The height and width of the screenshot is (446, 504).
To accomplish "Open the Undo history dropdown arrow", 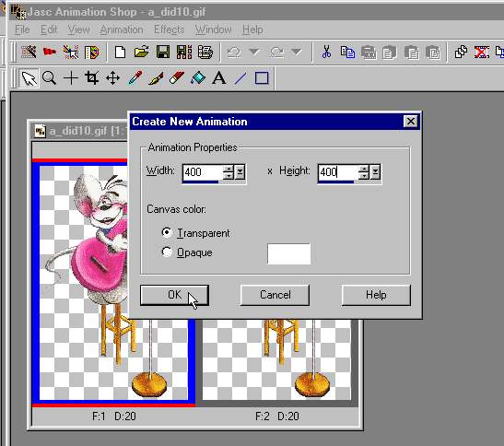I will 254,52.
